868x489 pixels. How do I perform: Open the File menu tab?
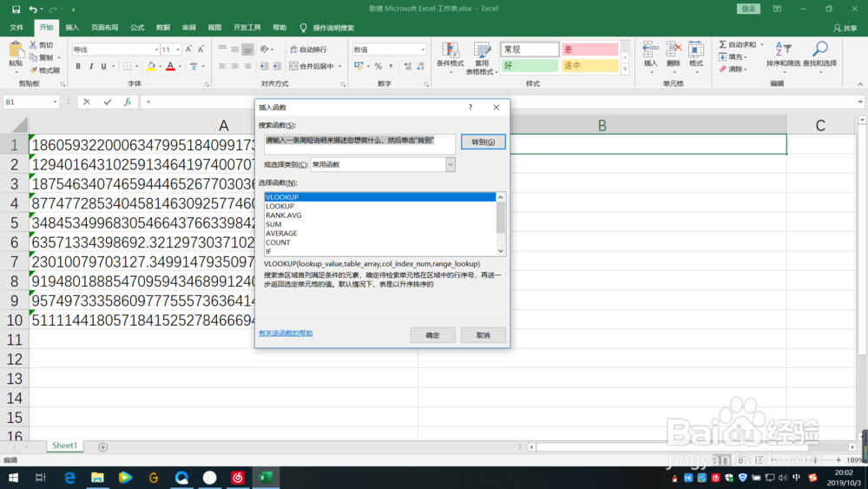click(x=16, y=28)
